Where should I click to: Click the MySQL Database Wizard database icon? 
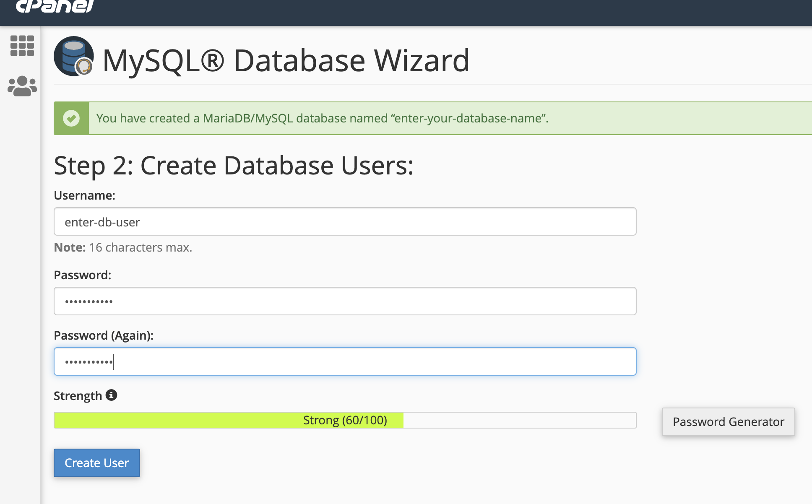pyautogui.click(x=73, y=56)
